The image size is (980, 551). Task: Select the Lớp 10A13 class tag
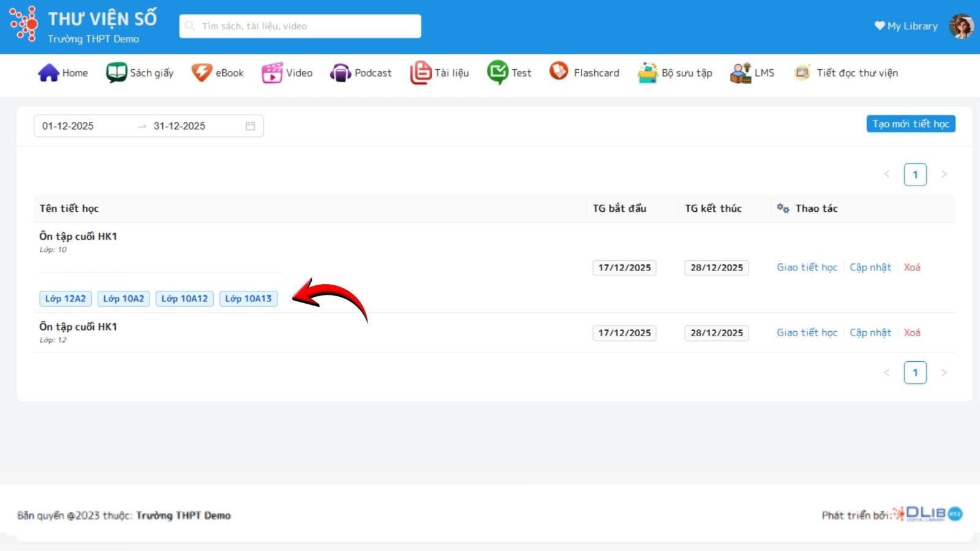click(x=248, y=299)
